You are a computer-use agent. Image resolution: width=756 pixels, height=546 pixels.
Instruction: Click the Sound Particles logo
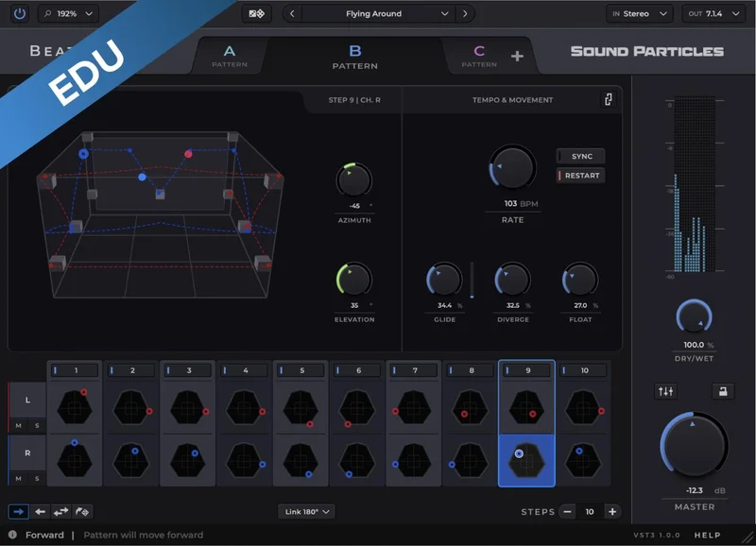(x=647, y=52)
